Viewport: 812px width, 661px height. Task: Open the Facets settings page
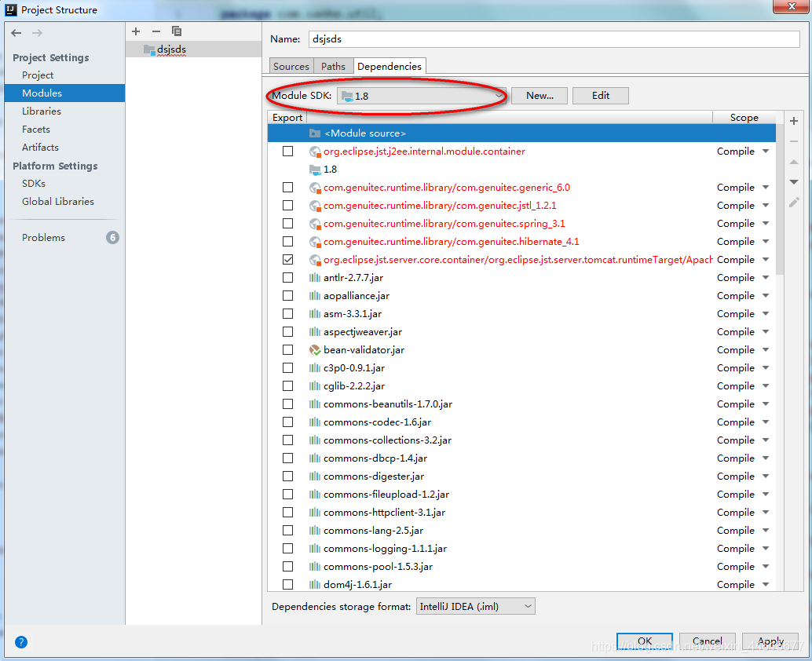(x=36, y=130)
